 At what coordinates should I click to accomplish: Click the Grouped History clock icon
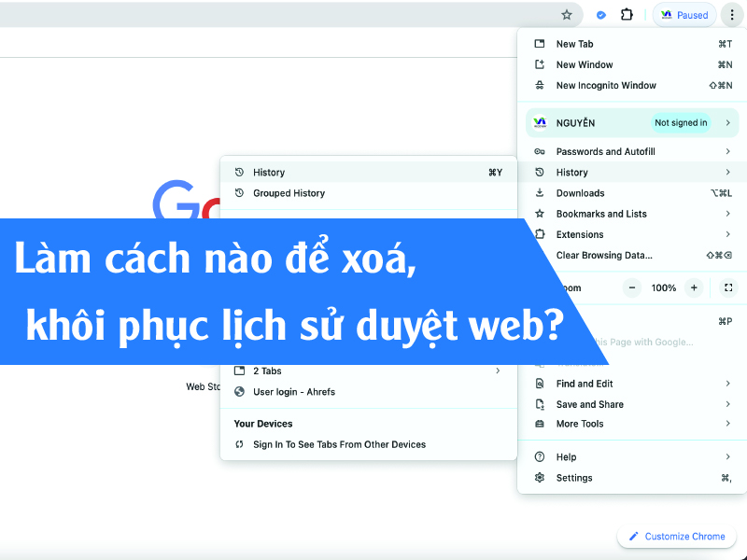tap(239, 193)
